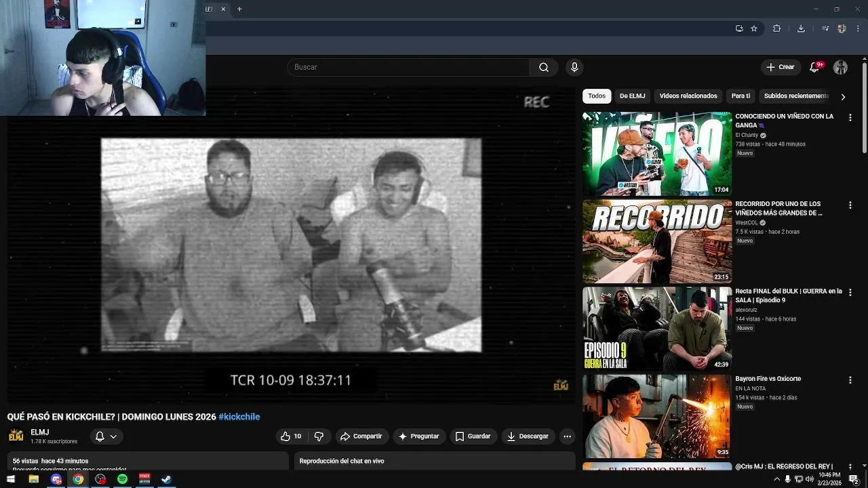The height and width of the screenshot is (488, 868).
Task: Dislike the video with thumbs-down icon
Action: pyautogui.click(x=319, y=436)
